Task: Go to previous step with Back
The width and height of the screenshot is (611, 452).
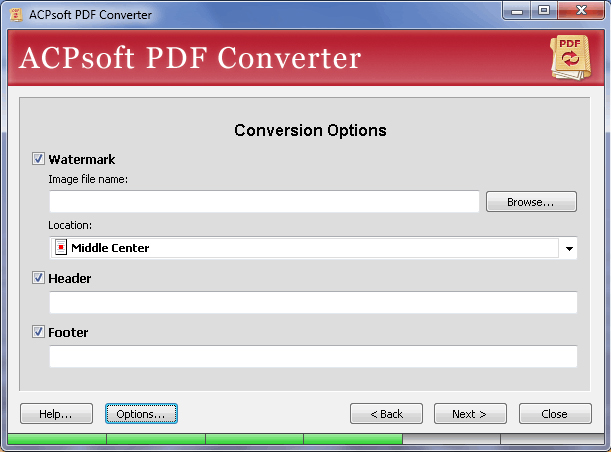Action: click(x=386, y=414)
